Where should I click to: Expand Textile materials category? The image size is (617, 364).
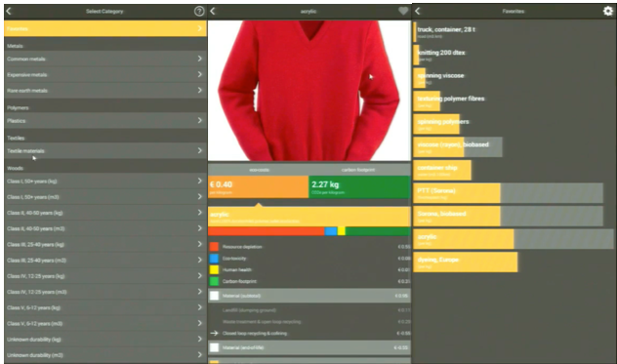(x=105, y=150)
